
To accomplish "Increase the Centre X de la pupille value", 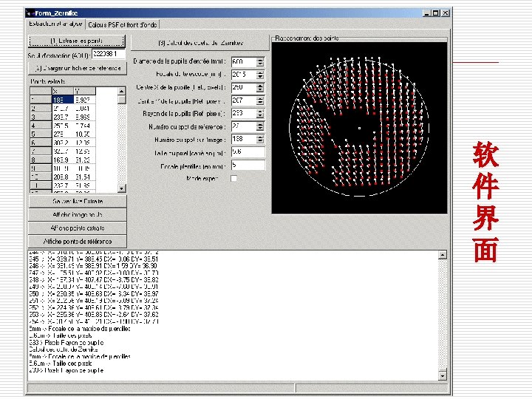I will point(260,86).
